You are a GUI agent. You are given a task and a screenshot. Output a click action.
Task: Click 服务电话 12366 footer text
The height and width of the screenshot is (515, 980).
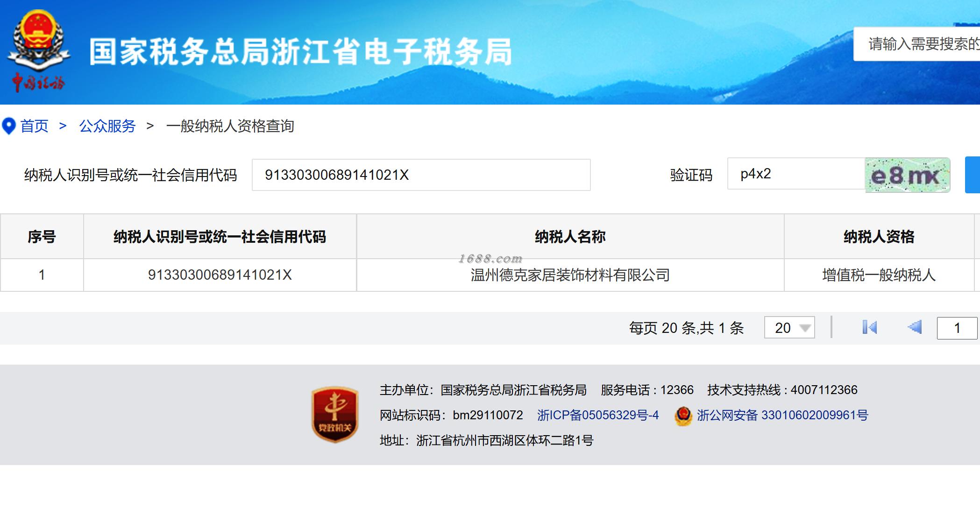[647, 390]
